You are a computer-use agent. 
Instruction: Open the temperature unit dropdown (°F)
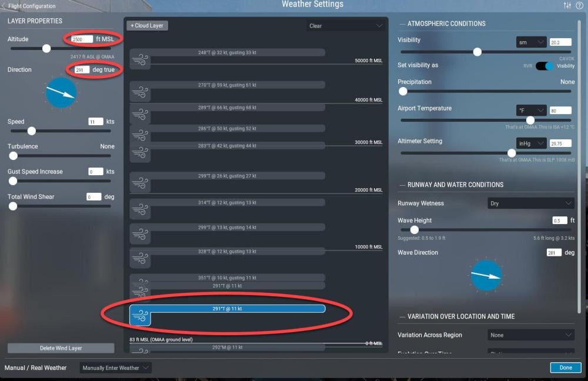pyautogui.click(x=531, y=111)
